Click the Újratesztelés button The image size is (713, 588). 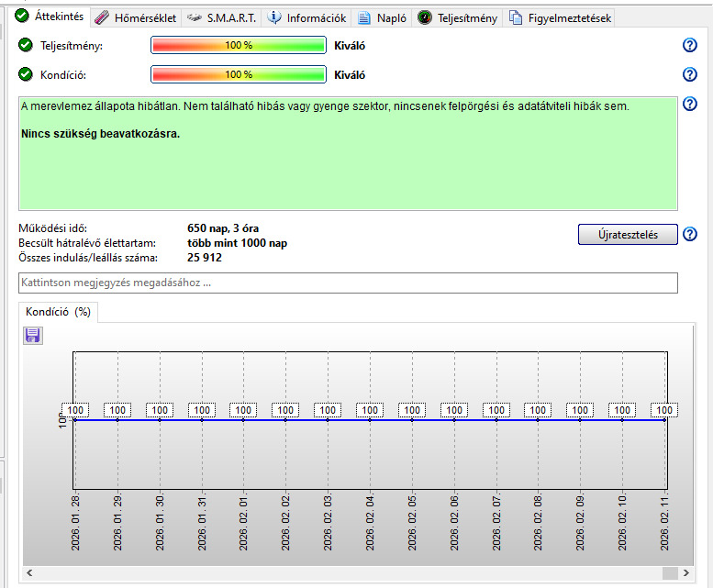pos(628,235)
